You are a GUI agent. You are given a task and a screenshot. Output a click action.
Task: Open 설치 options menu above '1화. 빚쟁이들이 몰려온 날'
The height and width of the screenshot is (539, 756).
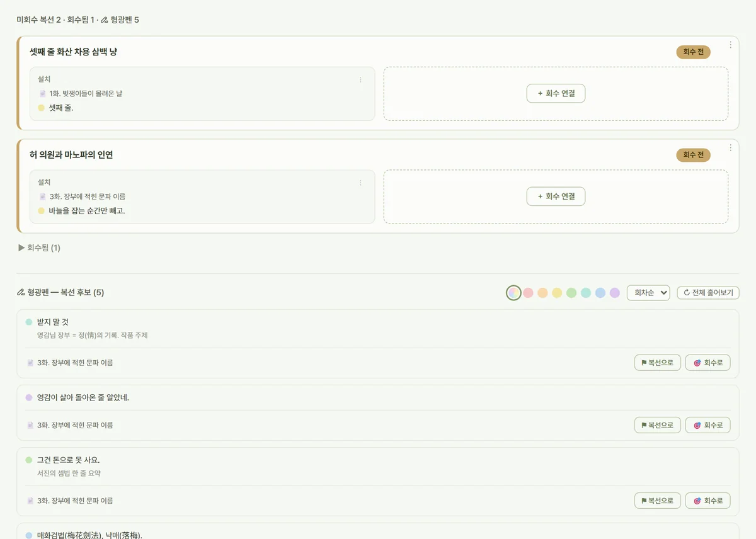coord(360,80)
